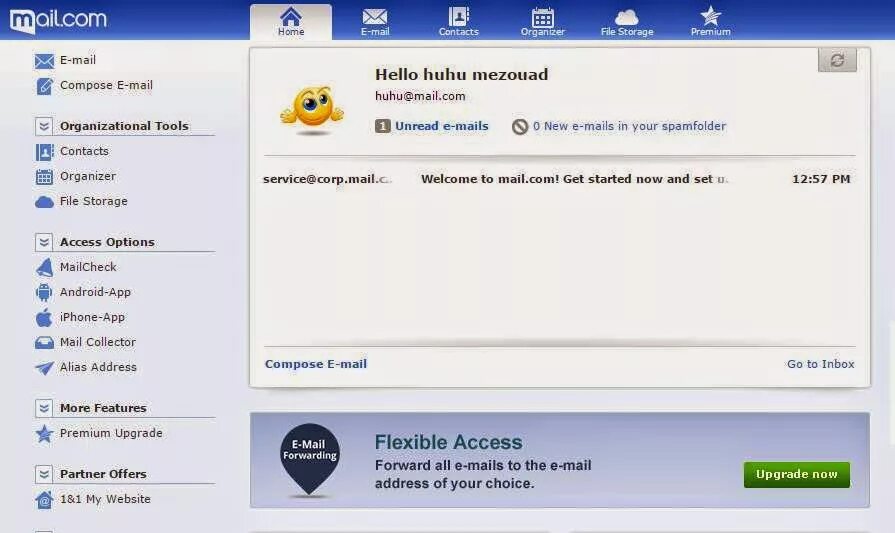
Task: Open the File Storage sidebar link
Action: coord(94,201)
